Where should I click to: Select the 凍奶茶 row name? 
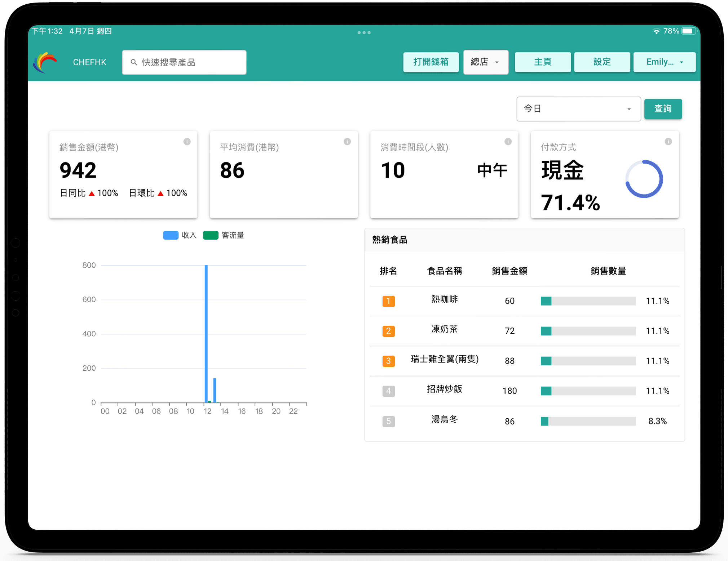444,329
